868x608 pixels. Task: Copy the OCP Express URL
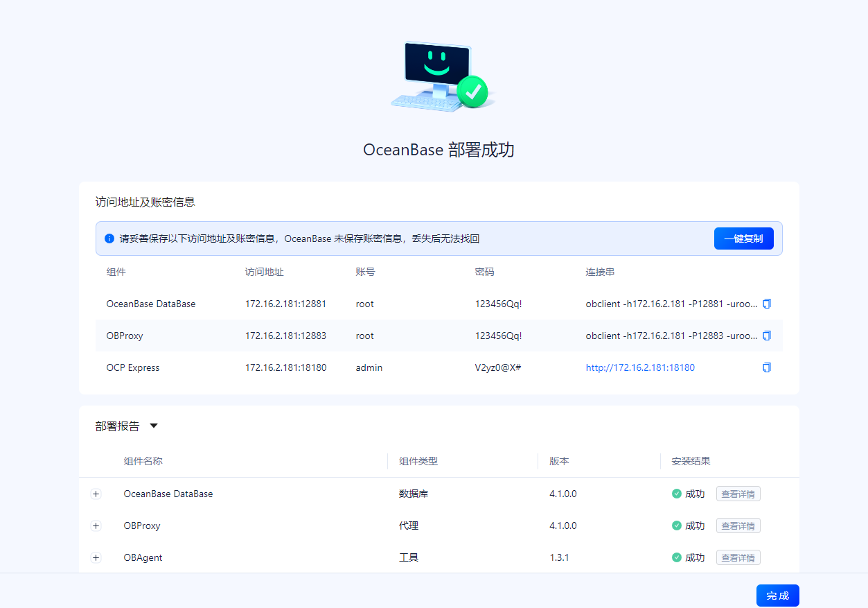(x=766, y=367)
